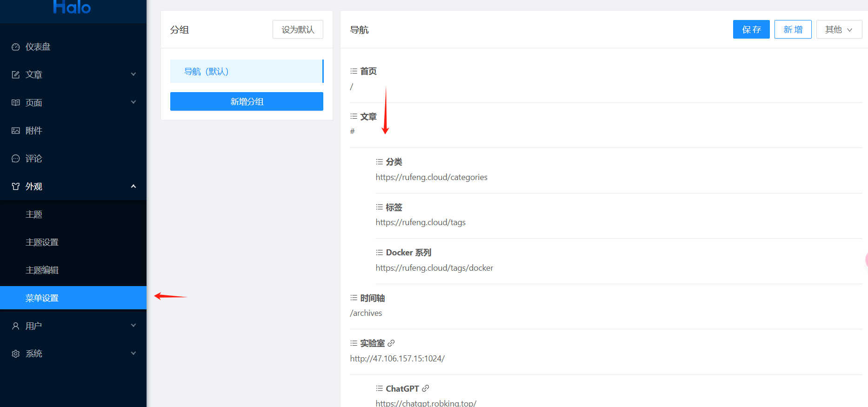Click the external link icon next to 实验室
Screen dimensions: 868x407
coord(391,343)
